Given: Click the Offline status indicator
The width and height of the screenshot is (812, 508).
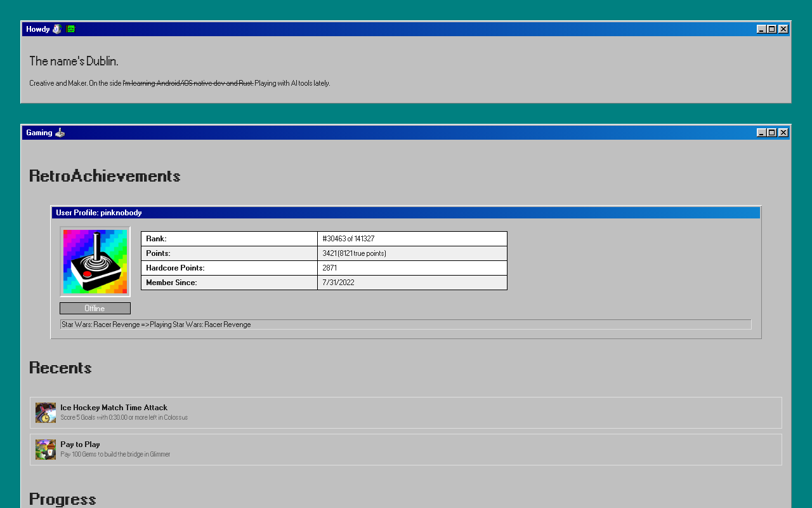Looking at the screenshot, I should (95, 309).
